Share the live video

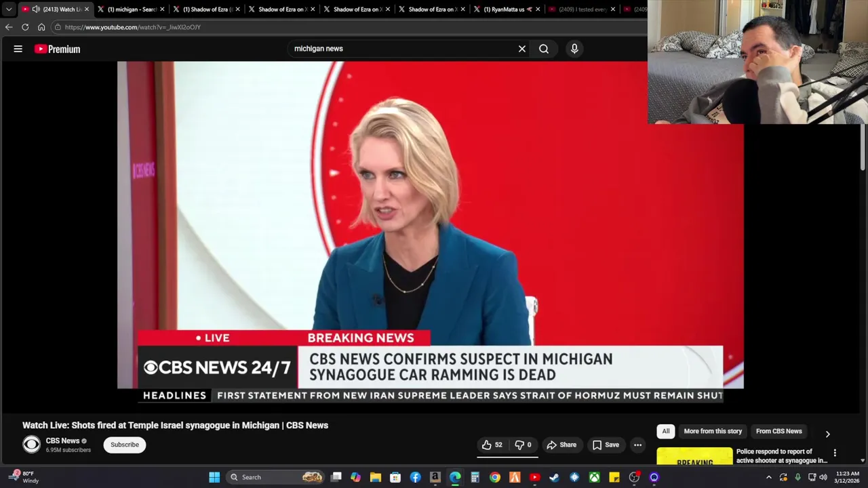coord(561,445)
